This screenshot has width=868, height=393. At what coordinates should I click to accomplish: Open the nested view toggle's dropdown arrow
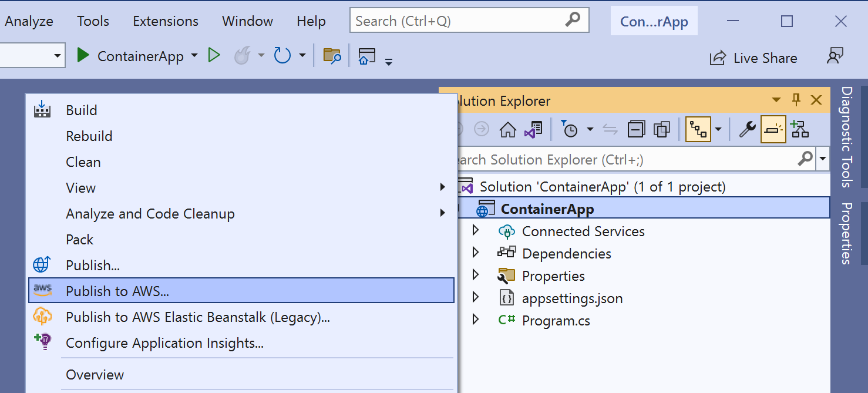[718, 129]
